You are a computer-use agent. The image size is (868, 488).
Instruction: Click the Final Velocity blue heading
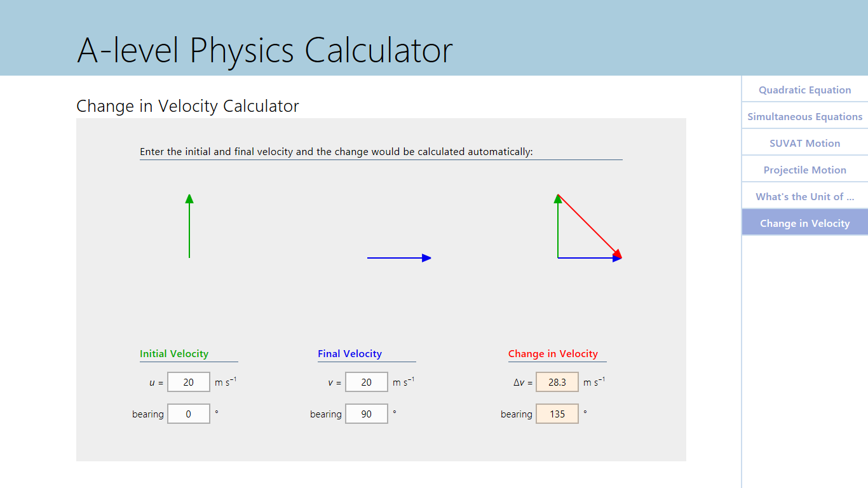pyautogui.click(x=349, y=354)
